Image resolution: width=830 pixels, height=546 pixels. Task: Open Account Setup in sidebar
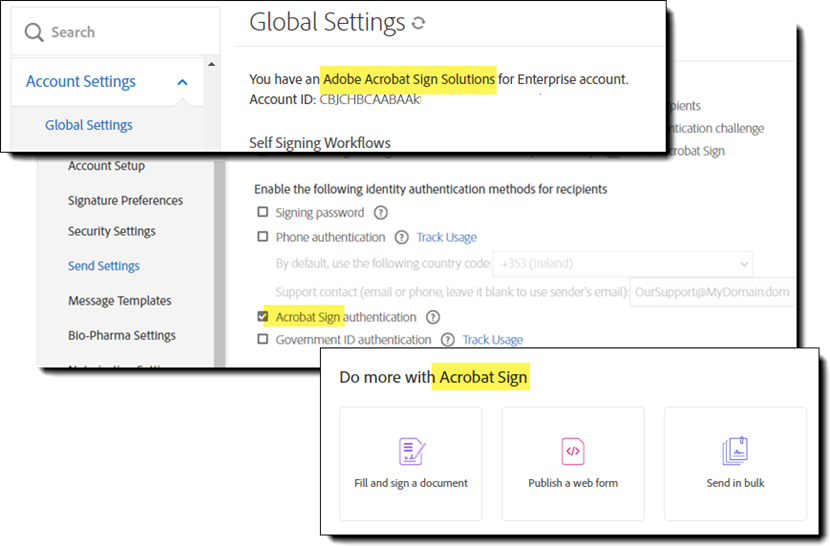point(106,166)
